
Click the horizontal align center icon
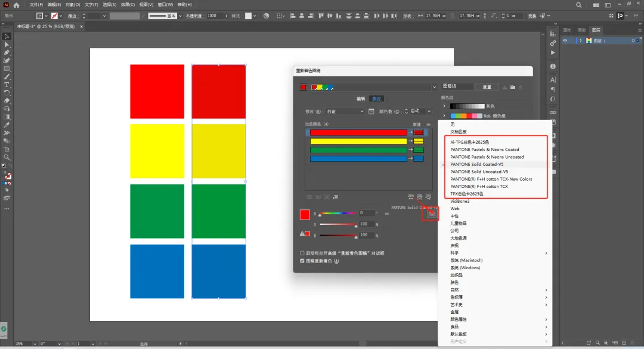point(302,16)
